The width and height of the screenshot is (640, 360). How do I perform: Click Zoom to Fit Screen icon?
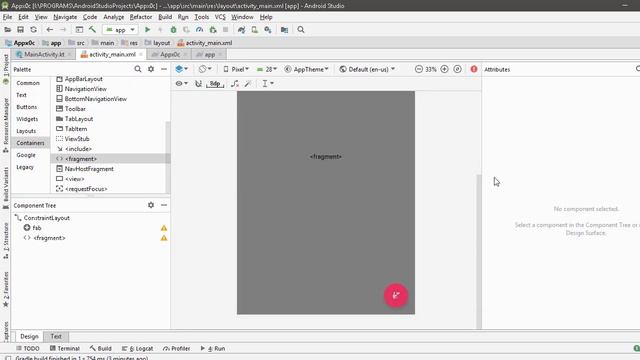(458, 69)
